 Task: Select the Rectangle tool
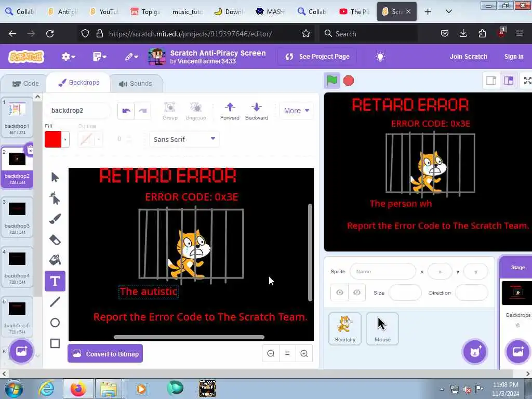tap(55, 343)
